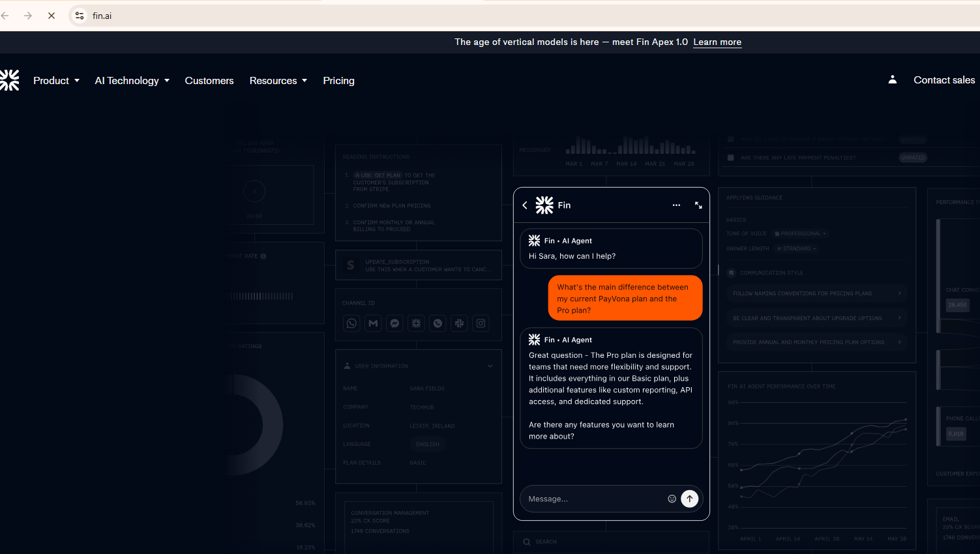Open the overflow menu in the Fin chat header
This screenshot has height=554, width=980.
point(676,205)
